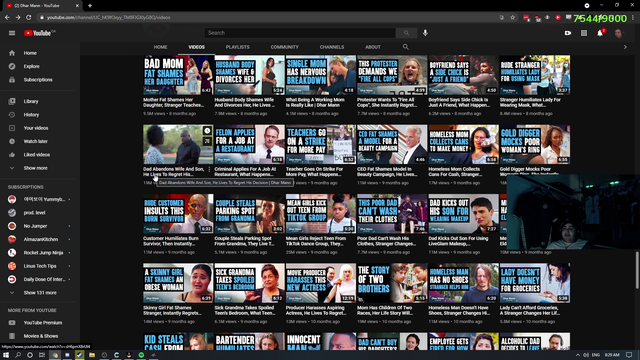The image size is (640, 360).
Task: Open Movies & Shows in sidebar
Action: tap(40, 336)
